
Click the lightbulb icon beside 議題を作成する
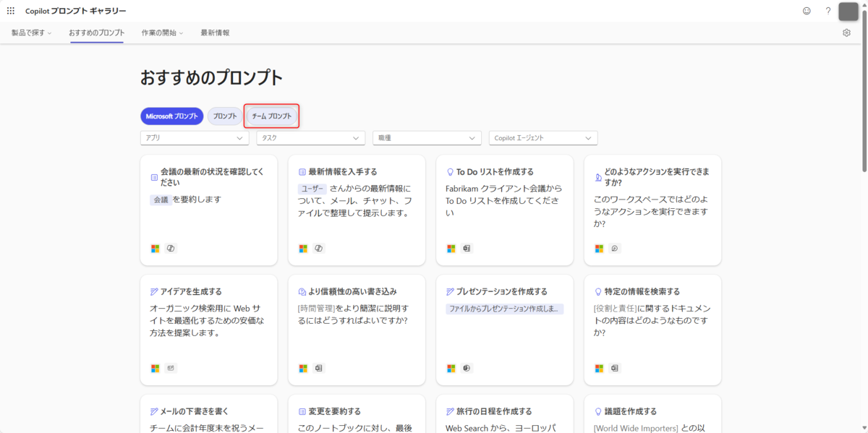[598, 411]
